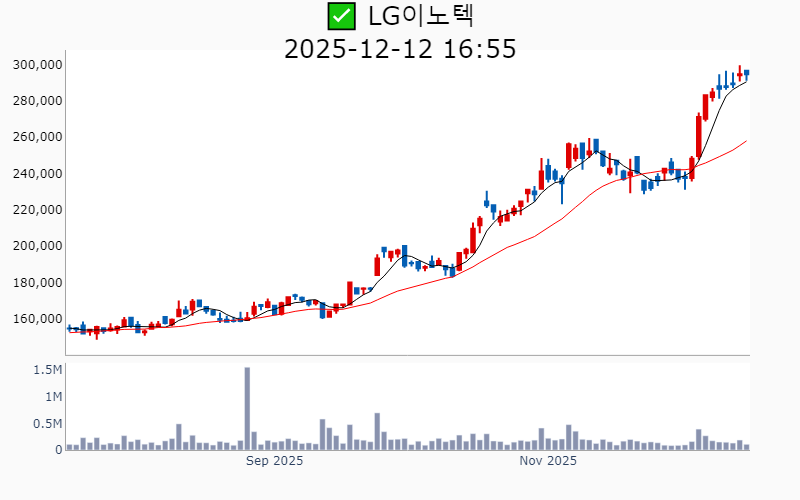This screenshot has width=800, height=500.
Task: Click the Sep 2025 date label
Action: click(x=274, y=462)
